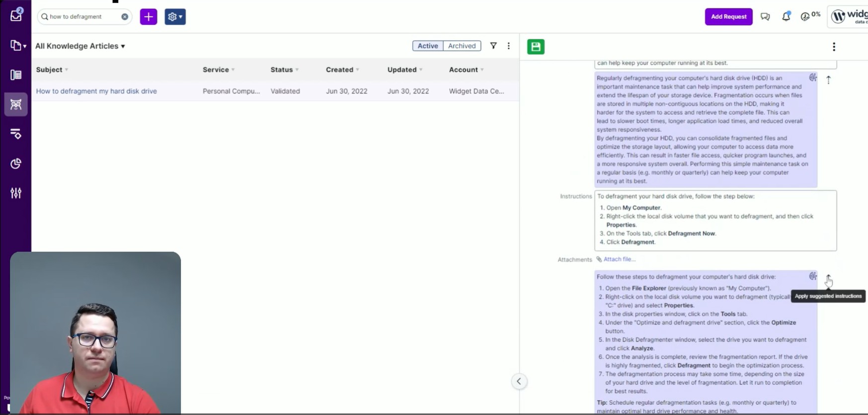Open the gear settings dropdown
Screen dimensions: 868x415
pos(175,17)
